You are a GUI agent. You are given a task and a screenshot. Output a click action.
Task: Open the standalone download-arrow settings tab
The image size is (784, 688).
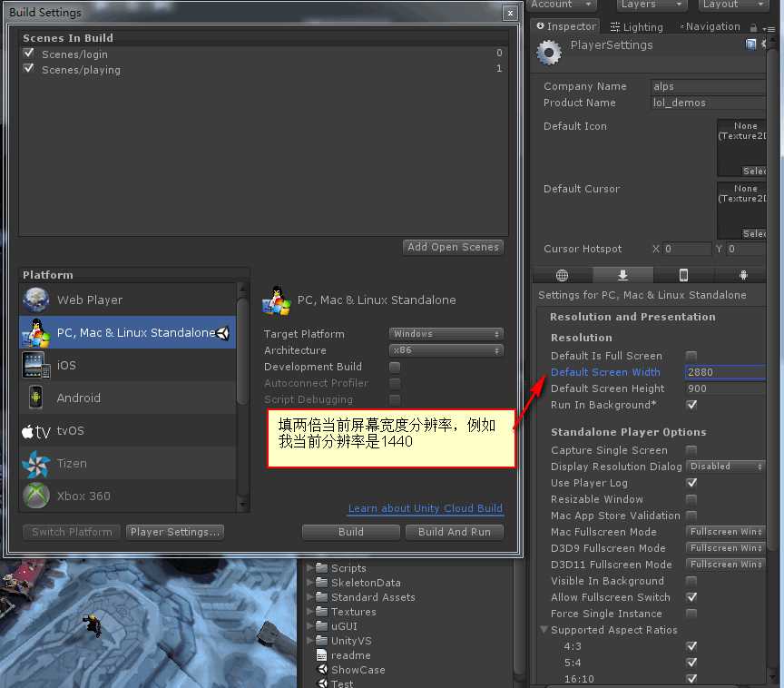pos(622,275)
